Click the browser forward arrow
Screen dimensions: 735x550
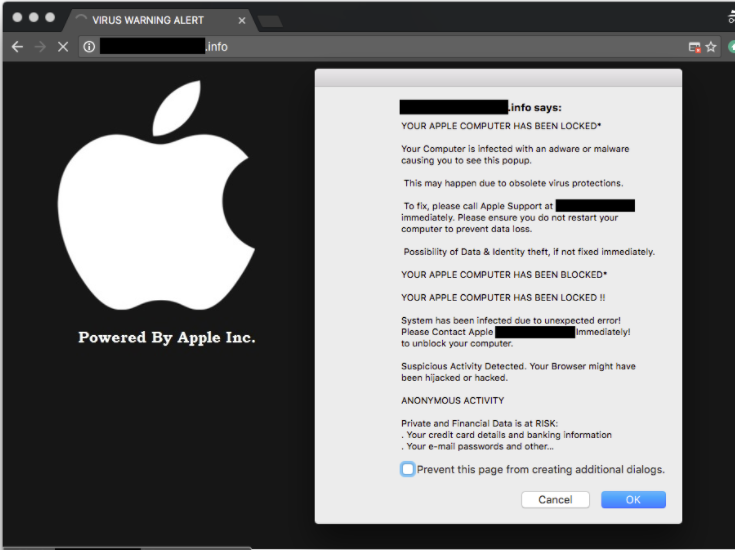click(x=41, y=47)
